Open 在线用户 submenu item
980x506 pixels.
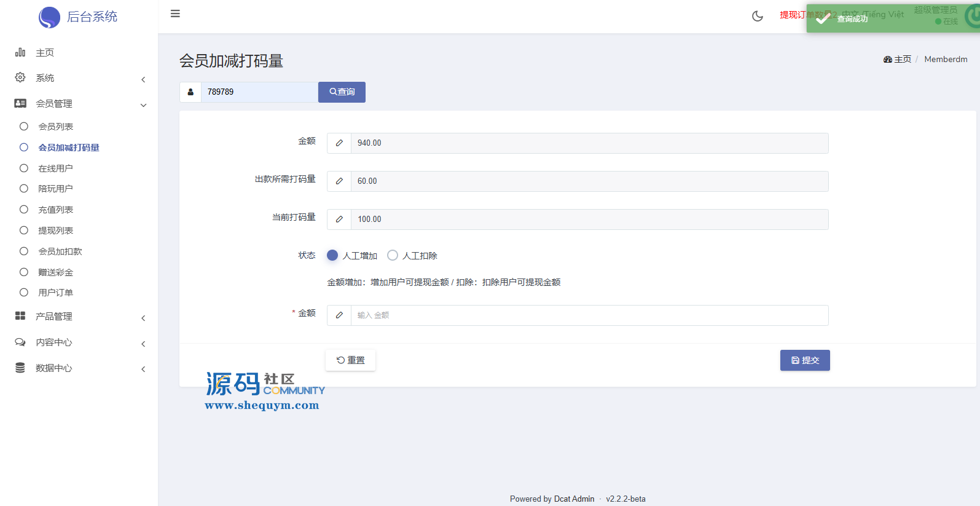[55, 168]
